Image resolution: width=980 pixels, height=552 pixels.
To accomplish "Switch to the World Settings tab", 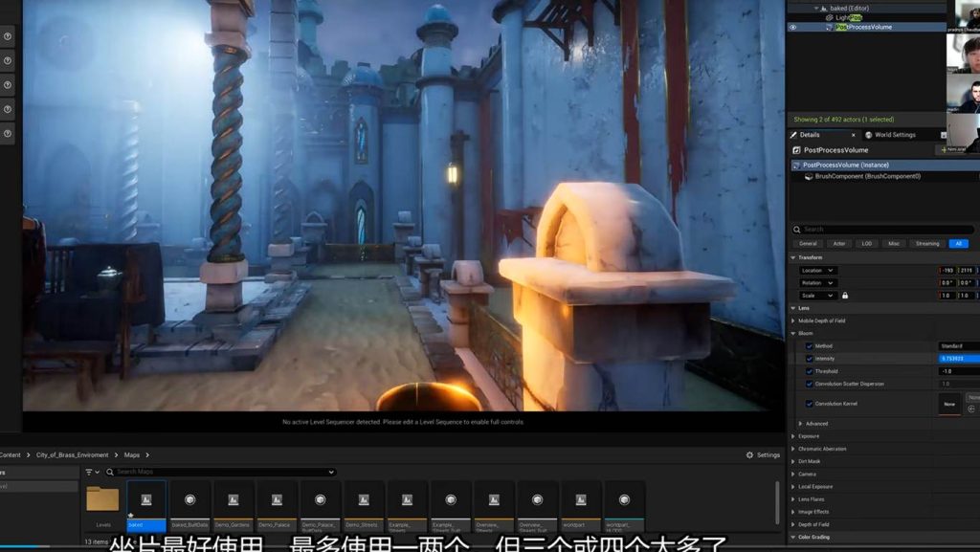I will [895, 135].
